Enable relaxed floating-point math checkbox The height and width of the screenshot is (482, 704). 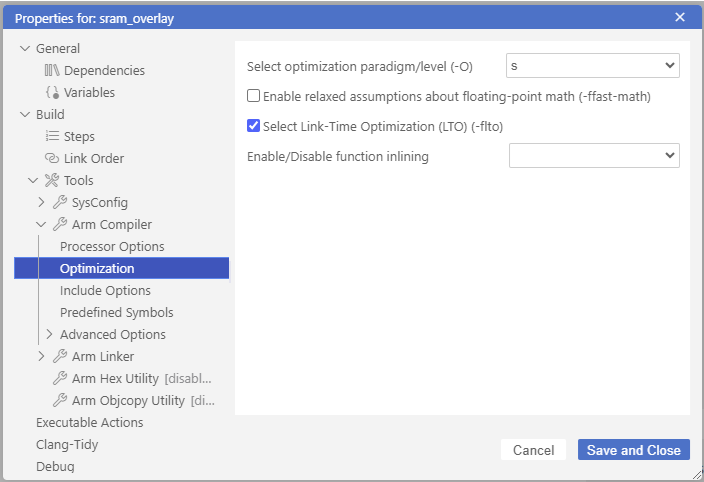pos(254,96)
